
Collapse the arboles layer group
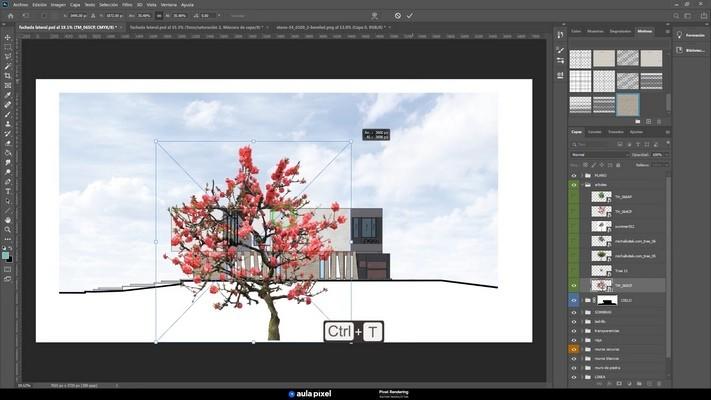coord(585,185)
